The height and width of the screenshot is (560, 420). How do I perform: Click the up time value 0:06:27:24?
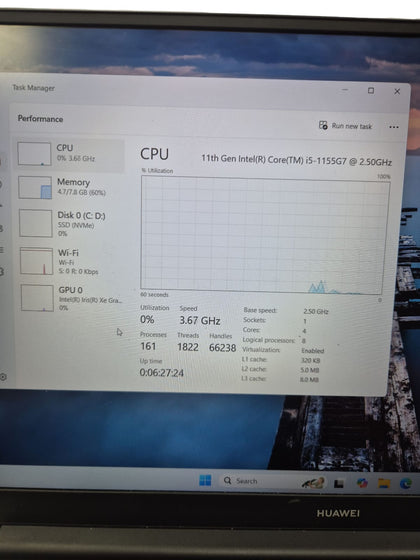click(x=162, y=372)
